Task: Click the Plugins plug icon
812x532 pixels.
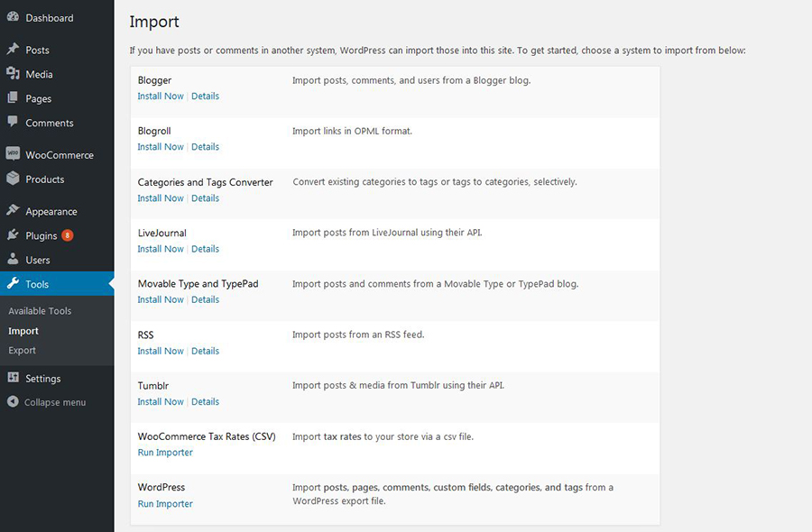Action: [13, 235]
